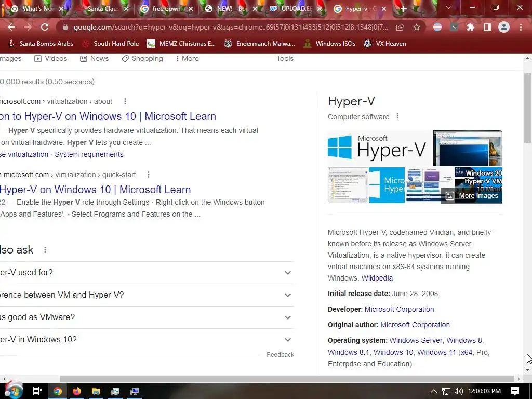The height and width of the screenshot is (399, 532).
Task: Open the Chrome three-dot menu
Action: pos(521,27)
